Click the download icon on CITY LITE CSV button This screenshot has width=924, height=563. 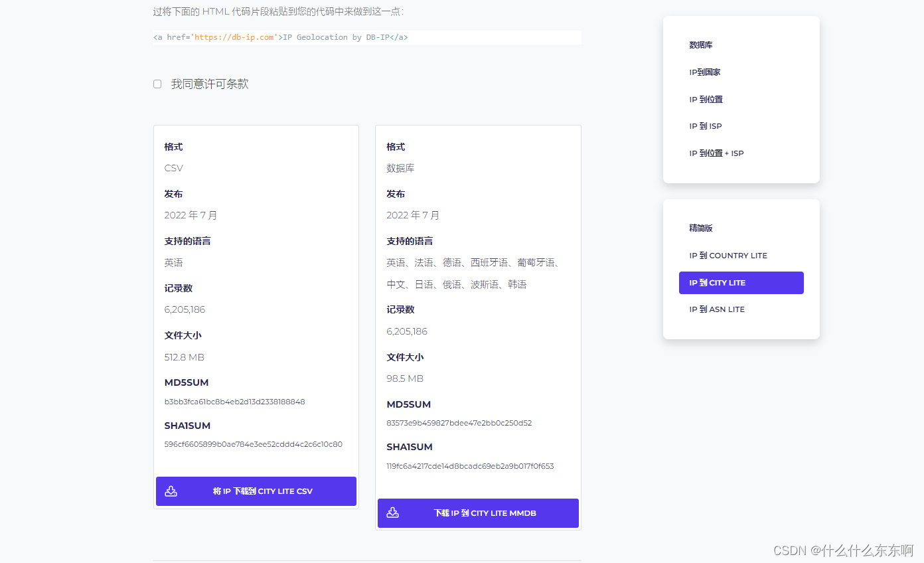coord(171,491)
